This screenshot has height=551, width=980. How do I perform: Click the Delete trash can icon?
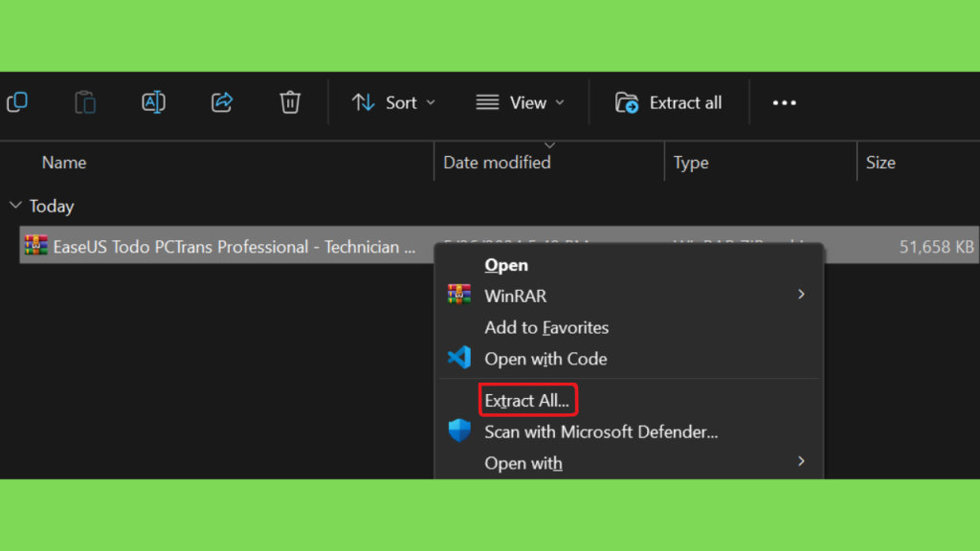(290, 102)
